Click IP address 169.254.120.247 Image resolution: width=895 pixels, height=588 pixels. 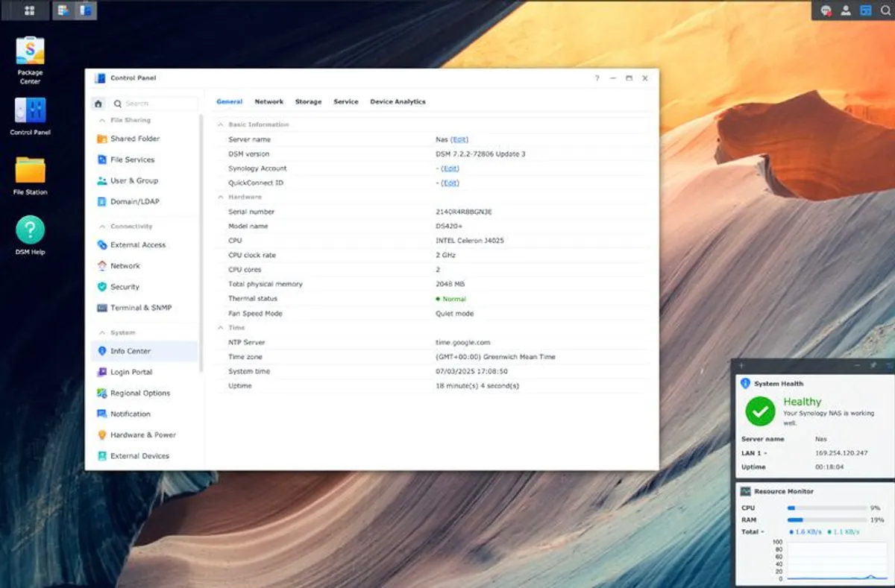click(841, 453)
